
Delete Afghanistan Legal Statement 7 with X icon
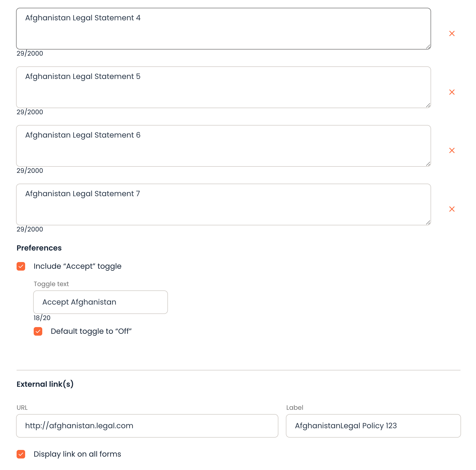pyautogui.click(x=452, y=209)
